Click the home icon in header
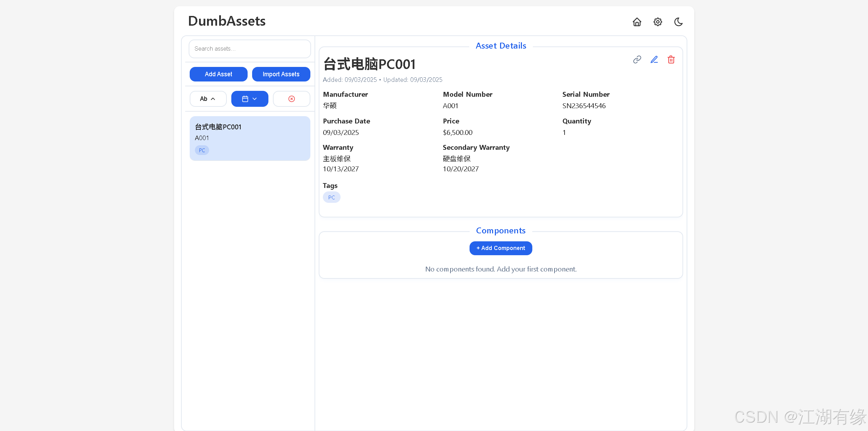The height and width of the screenshot is (431, 868). click(x=637, y=22)
